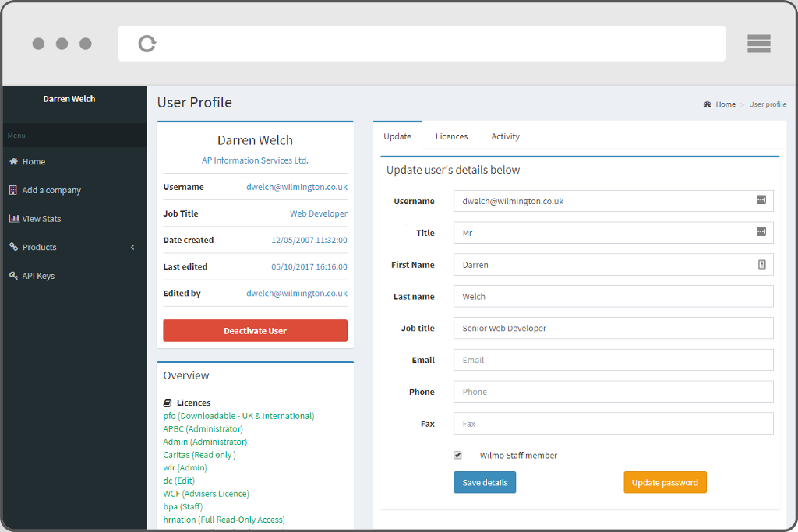This screenshot has height=532, width=798.
Task: Click the Home breadcrumb link
Action: [x=726, y=104]
